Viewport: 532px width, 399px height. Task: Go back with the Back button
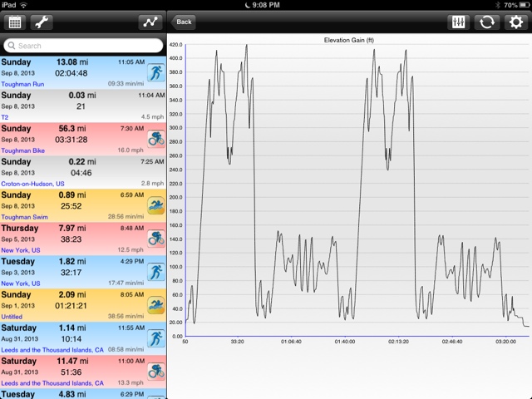pos(183,22)
